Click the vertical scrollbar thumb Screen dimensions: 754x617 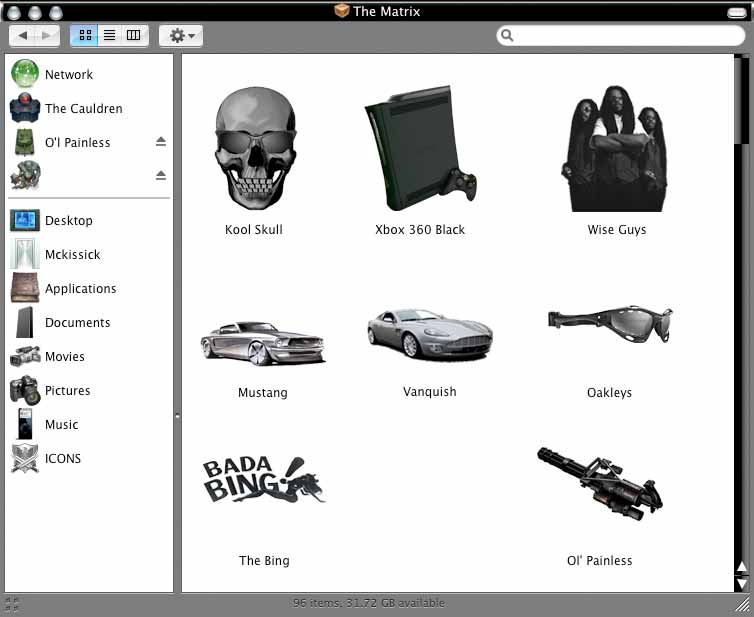coord(741,101)
